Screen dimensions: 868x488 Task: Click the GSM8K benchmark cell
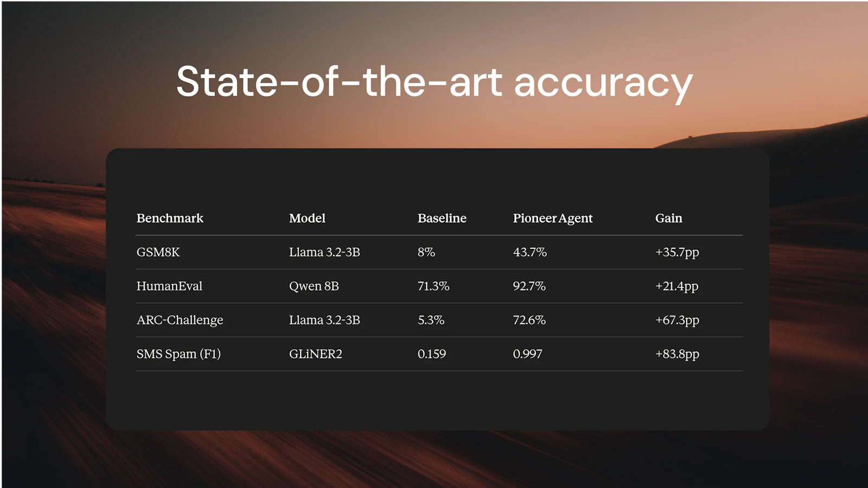coord(158,252)
